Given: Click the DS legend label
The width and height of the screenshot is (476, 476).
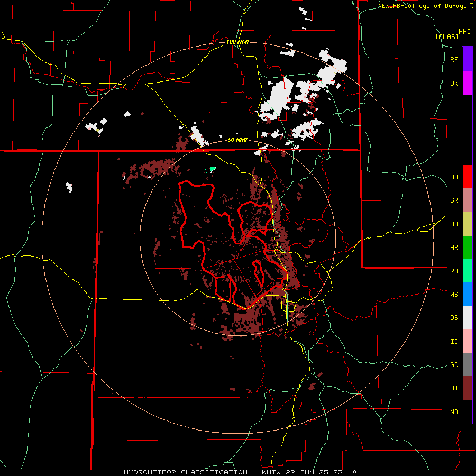Looking at the screenshot, I should [x=454, y=317].
